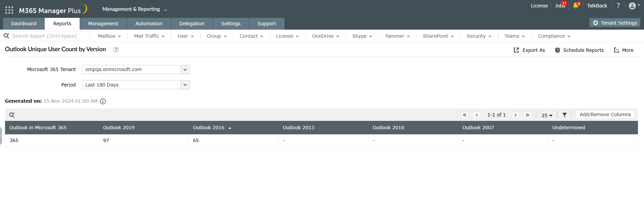The image size is (644, 201).
Task: Switch to the Reports tab
Action: tap(62, 24)
